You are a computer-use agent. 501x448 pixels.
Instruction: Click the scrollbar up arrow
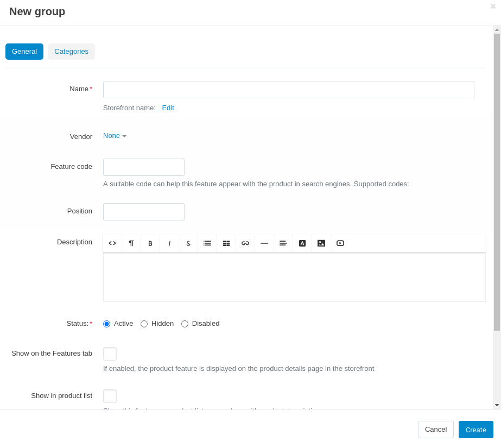click(x=497, y=30)
